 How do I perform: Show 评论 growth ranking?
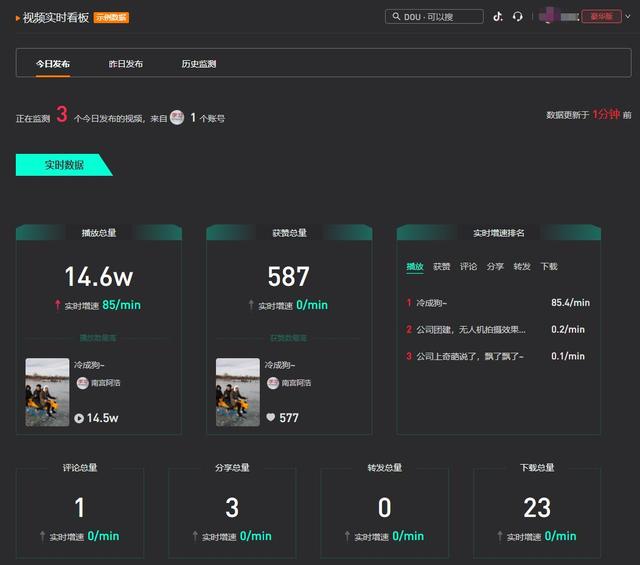[468, 267]
